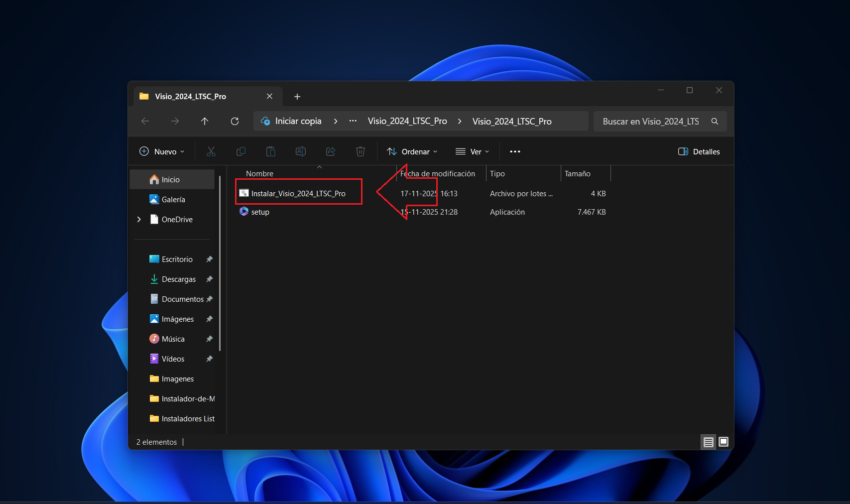
Task: Unpin Descargas from quick access
Action: pos(210,279)
